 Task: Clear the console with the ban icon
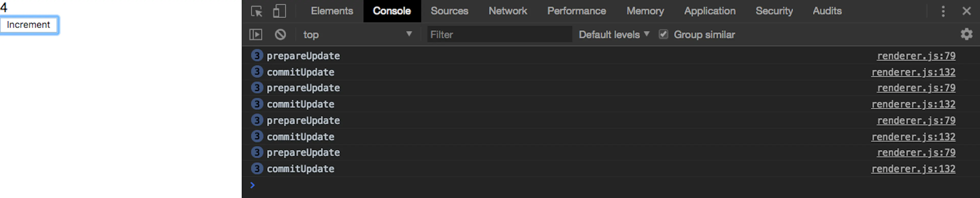pyautogui.click(x=280, y=35)
